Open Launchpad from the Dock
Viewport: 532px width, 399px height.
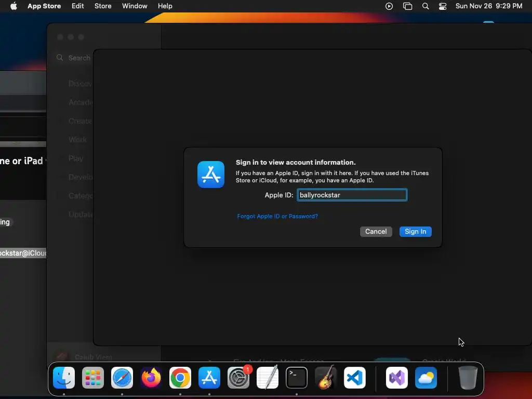[x=93, y=378]
